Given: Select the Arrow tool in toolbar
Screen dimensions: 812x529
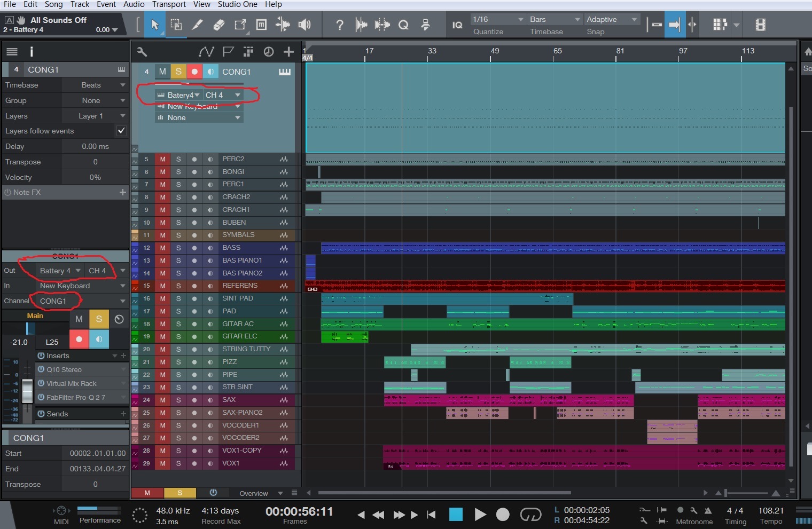Looking at the screenshot, I should pos(155,25).
